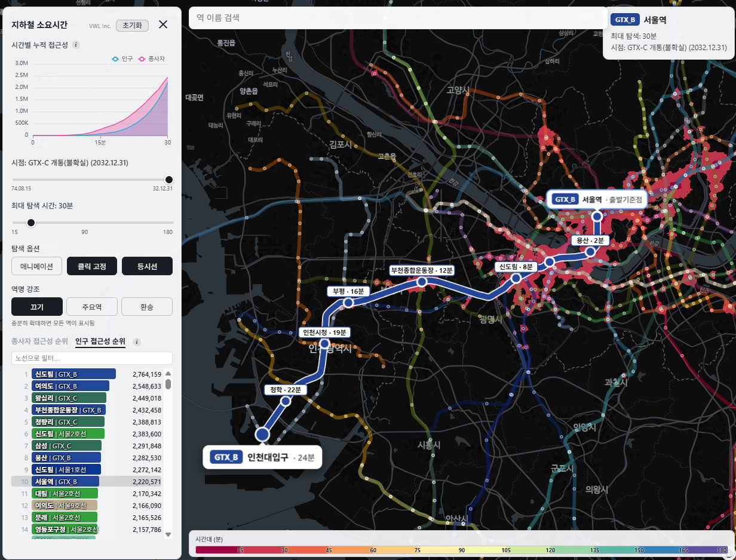Screen dimensions: 736x560
Task: Click the 인천대입구 · 24분 tooltip
Action: tap(262, 458)
